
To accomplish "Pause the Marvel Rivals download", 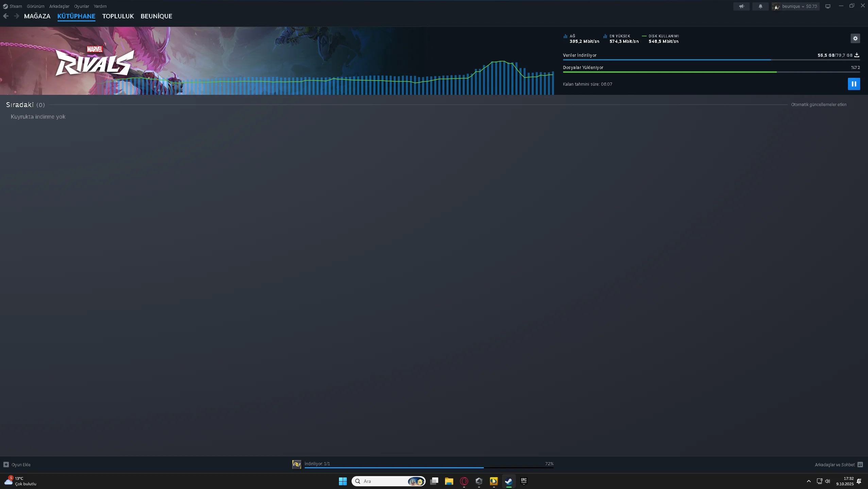I will (x=854, y=84).
